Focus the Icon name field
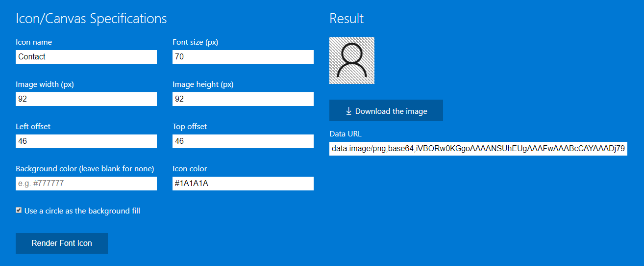 [x=86, y=57]
